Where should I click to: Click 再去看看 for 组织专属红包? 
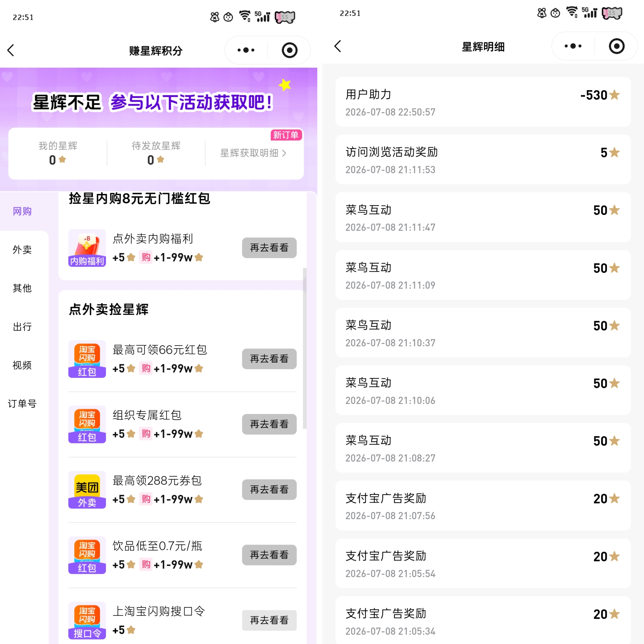(x=269, y=424)
